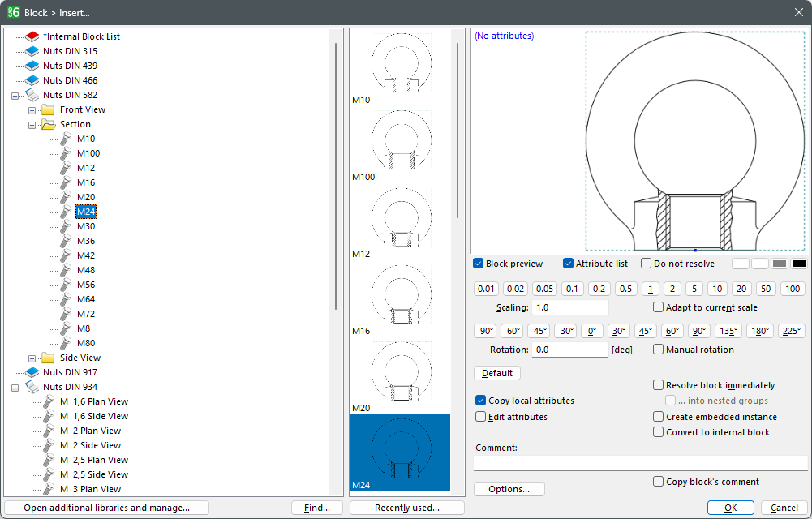The image size is (812, 519).
Task: Collapse the Nuts DIN 582 library node
Action: tap(15, 96)
